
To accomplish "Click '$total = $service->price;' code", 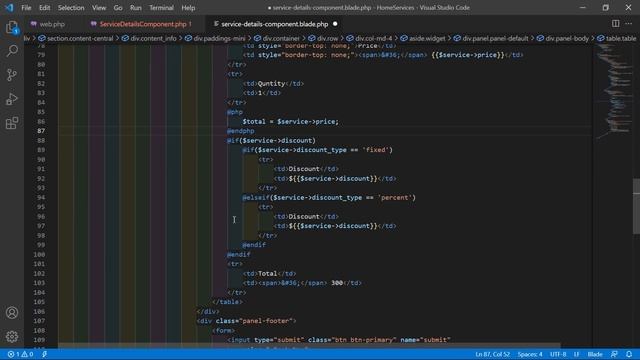I will (291, 122).
